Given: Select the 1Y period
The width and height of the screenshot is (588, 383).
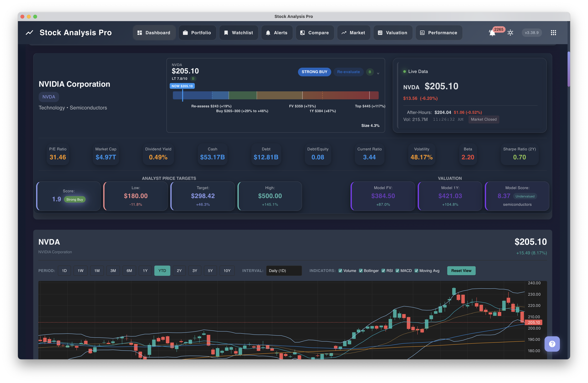Looking at the screenshot, I should 145,271.
